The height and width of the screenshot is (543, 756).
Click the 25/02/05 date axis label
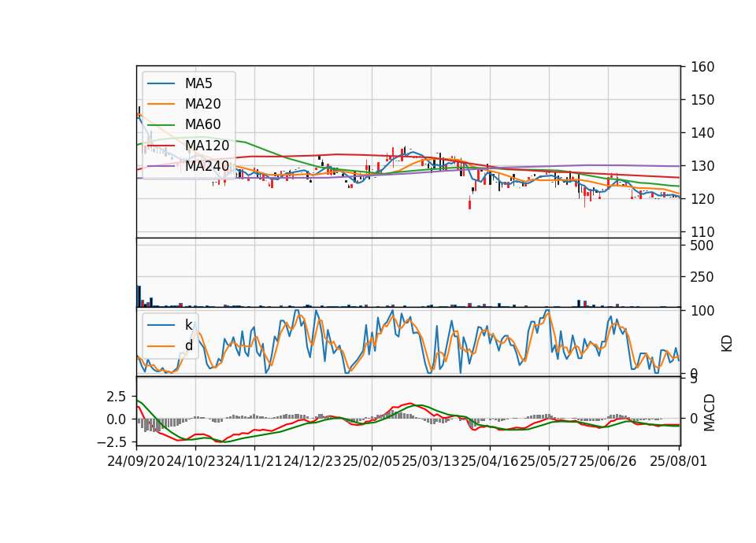tap(371, 461)
